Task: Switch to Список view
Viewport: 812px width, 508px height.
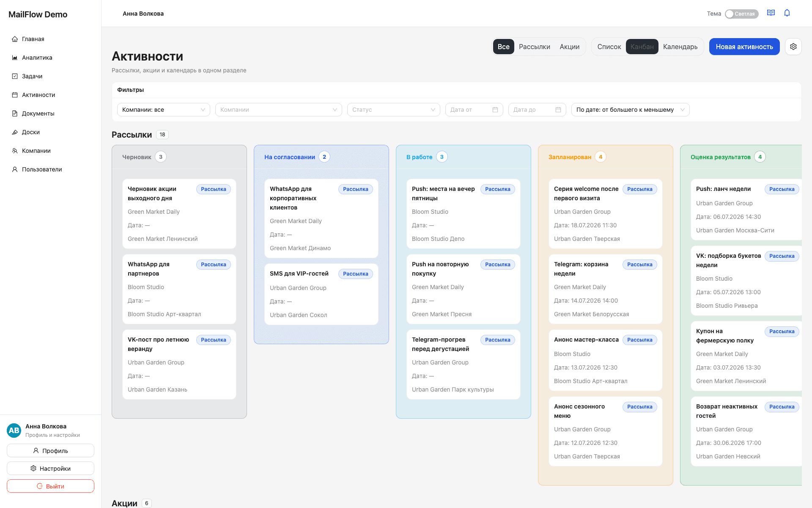Action: click(x=609, y=47)
